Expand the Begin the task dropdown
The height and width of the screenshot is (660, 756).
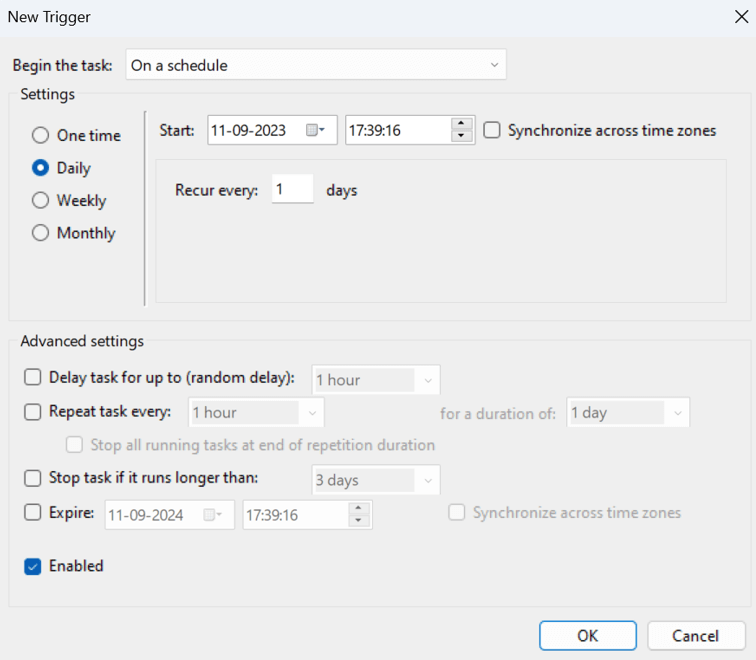coord(315,65)
